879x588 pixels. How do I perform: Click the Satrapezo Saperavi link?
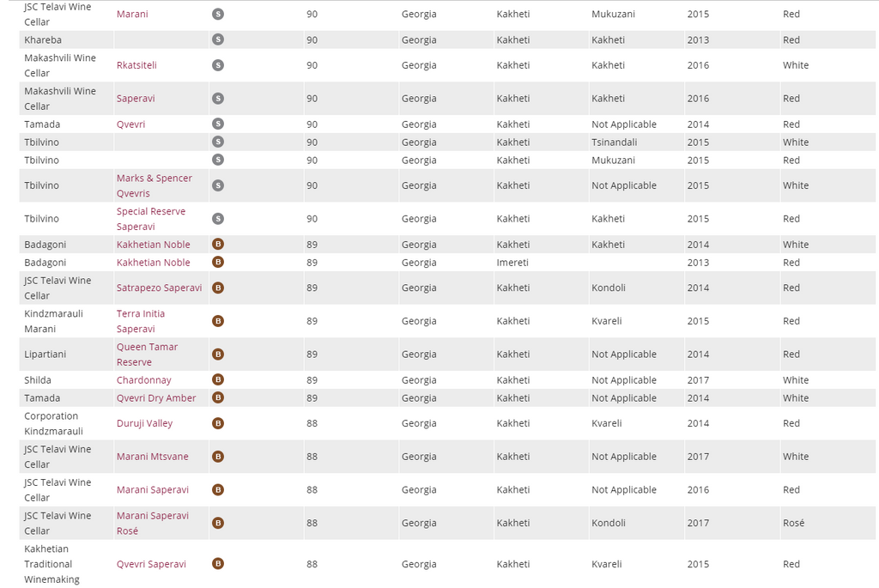(160, 288)
